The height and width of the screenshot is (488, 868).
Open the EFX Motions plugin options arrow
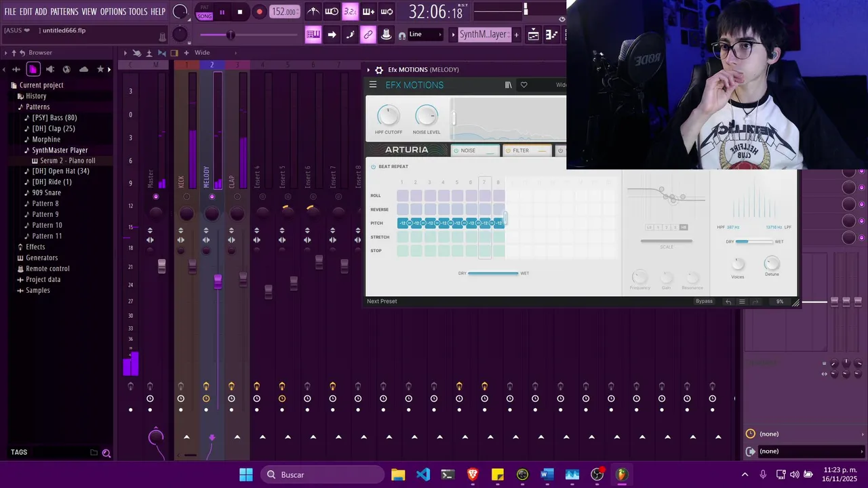(x=369, y=70)
